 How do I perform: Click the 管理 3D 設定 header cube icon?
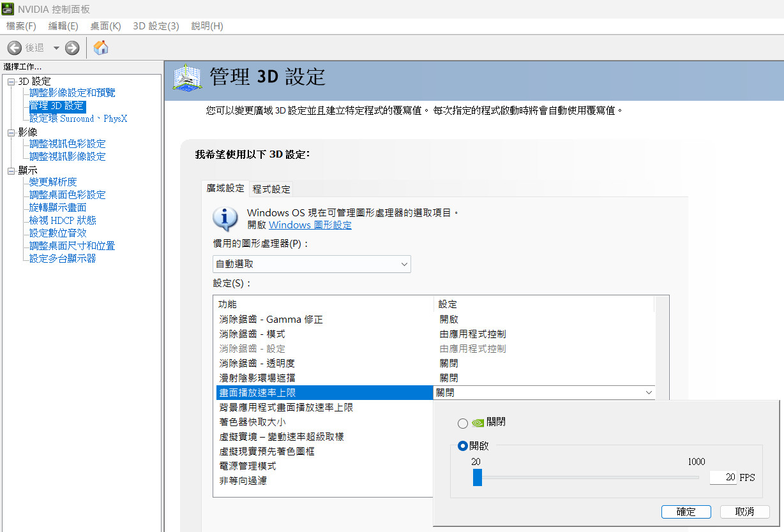click(x=188, y=78)
